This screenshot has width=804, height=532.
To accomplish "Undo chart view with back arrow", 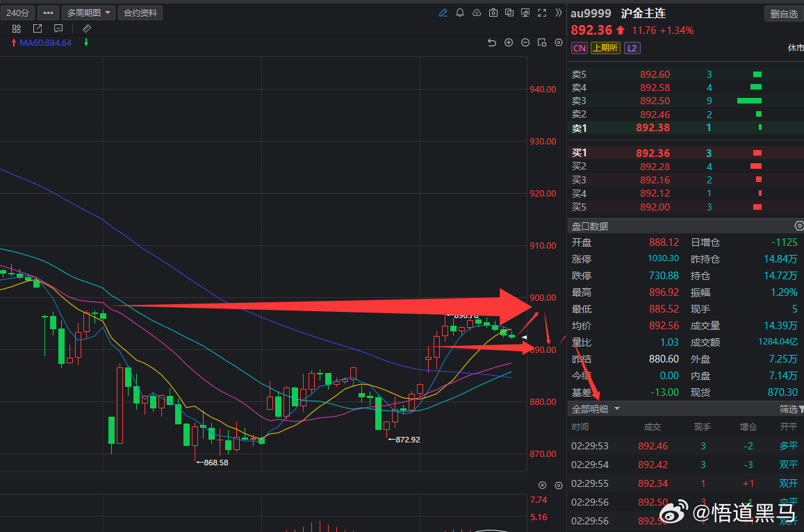I will coord(492,42).
